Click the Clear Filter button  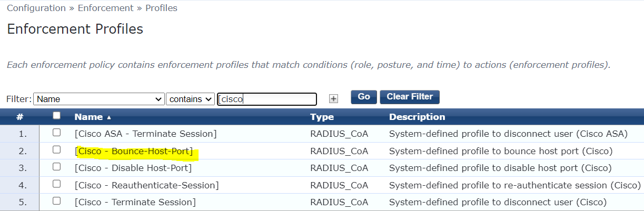tap(410, 97)
